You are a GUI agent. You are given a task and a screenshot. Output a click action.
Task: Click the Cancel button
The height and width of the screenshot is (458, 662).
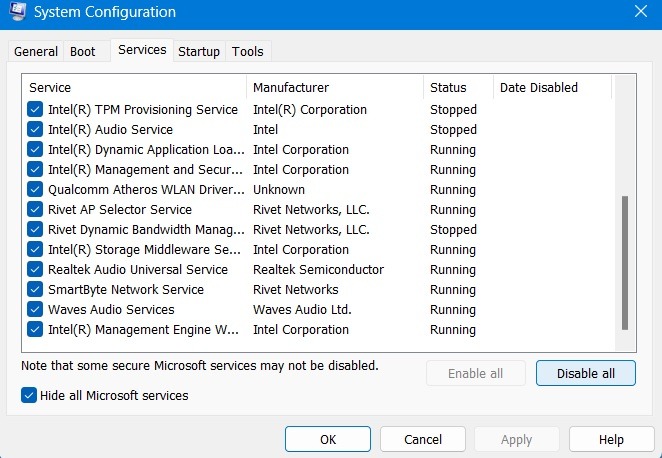(423, 439)
